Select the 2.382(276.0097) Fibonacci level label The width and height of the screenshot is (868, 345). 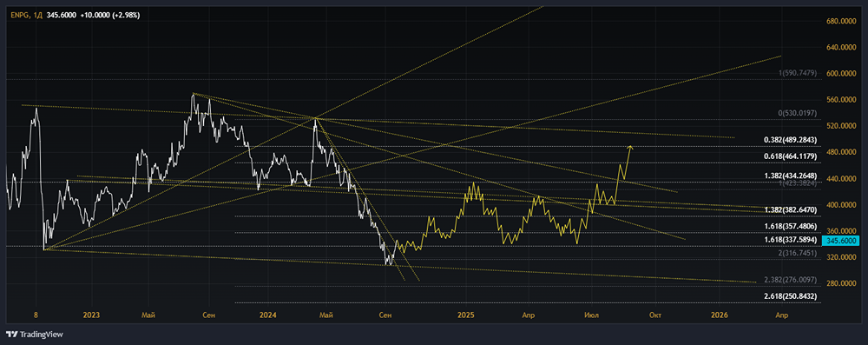click(790, 280)
